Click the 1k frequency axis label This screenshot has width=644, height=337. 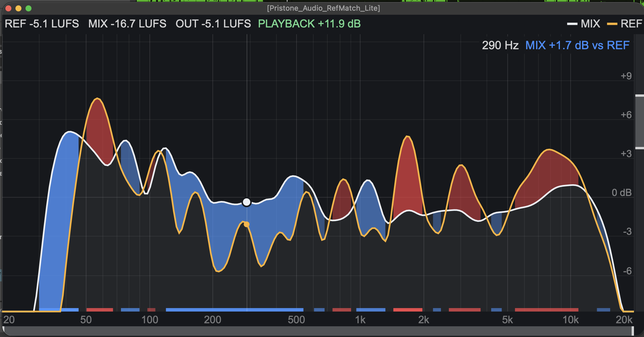click(360, 320)
